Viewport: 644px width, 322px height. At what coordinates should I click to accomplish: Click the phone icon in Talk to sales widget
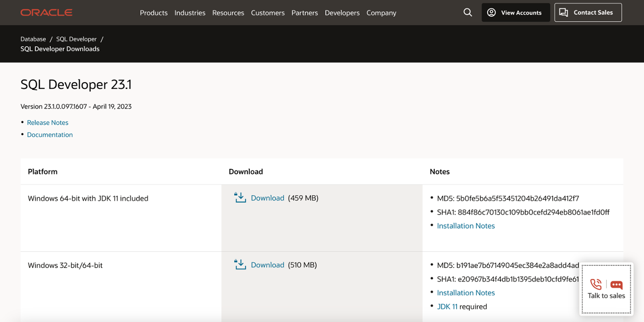(x=596, y=285)
